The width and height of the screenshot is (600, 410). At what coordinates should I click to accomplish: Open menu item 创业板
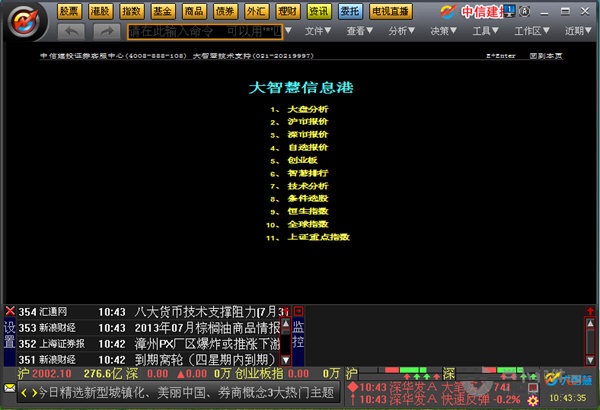303,160
